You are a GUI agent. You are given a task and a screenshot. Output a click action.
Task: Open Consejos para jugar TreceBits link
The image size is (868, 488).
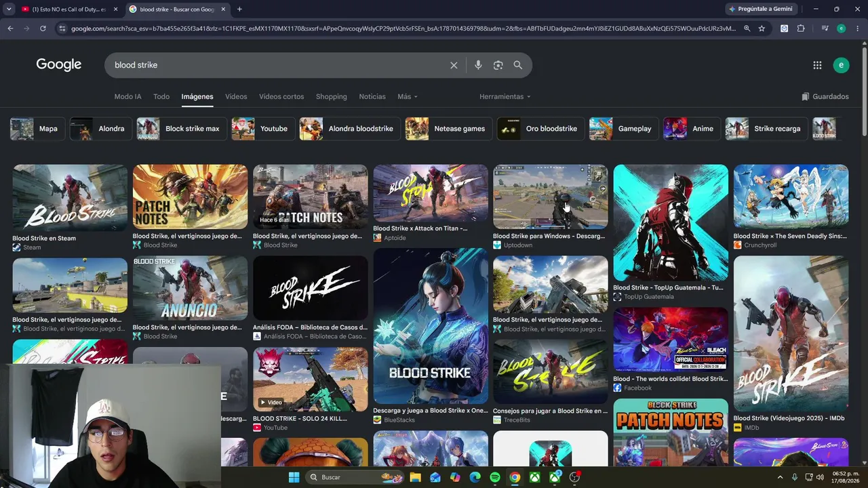551,411
